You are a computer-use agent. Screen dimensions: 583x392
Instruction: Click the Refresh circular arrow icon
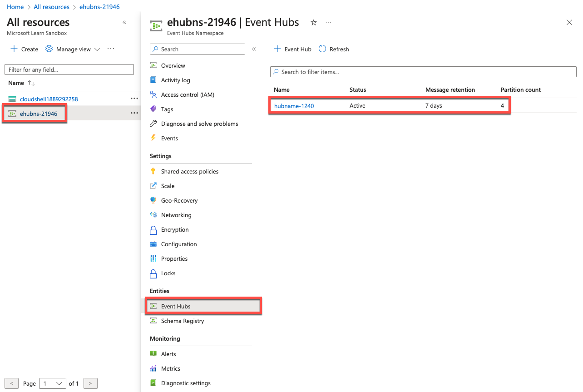click(322, 49)
